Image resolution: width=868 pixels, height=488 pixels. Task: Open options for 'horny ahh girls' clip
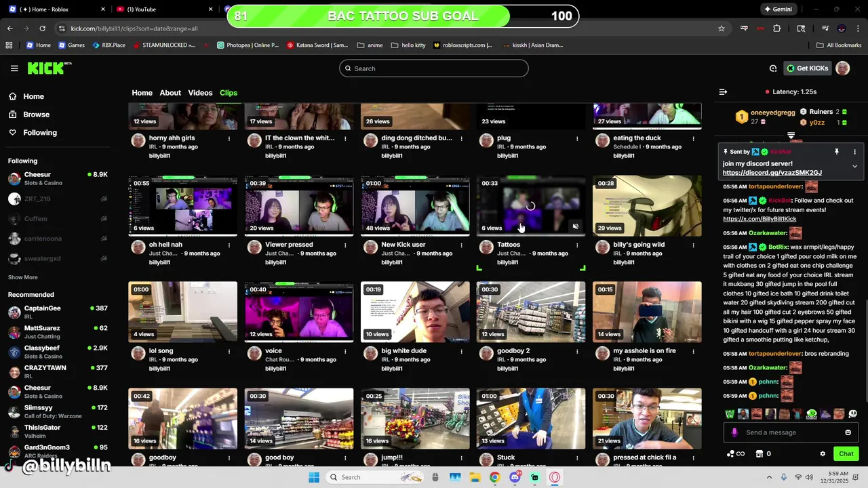pos(229,138)
